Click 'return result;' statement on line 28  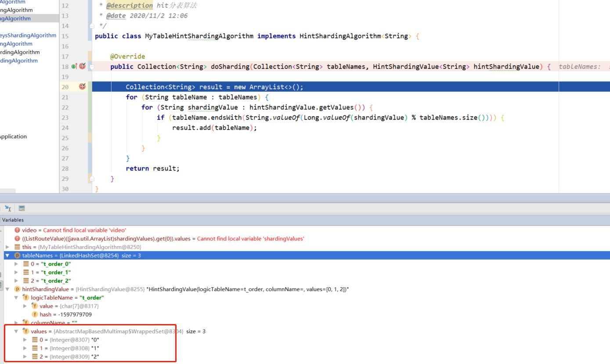coord(152,169)
